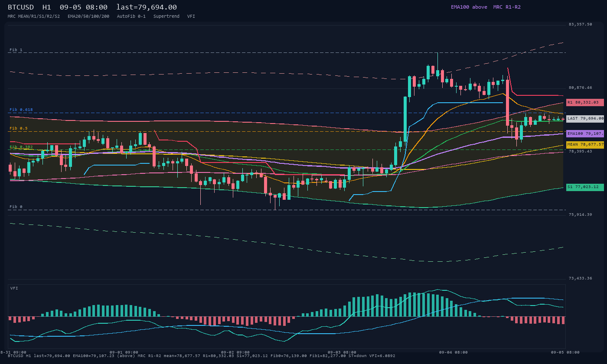Select the H1 timeframe label in the title

coord(47,7)
